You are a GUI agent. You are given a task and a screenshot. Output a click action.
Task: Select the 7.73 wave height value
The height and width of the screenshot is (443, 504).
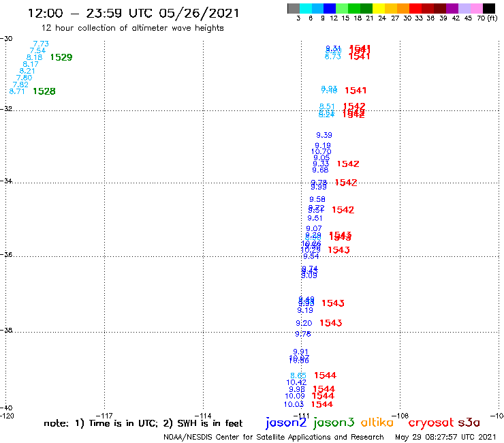41,44
